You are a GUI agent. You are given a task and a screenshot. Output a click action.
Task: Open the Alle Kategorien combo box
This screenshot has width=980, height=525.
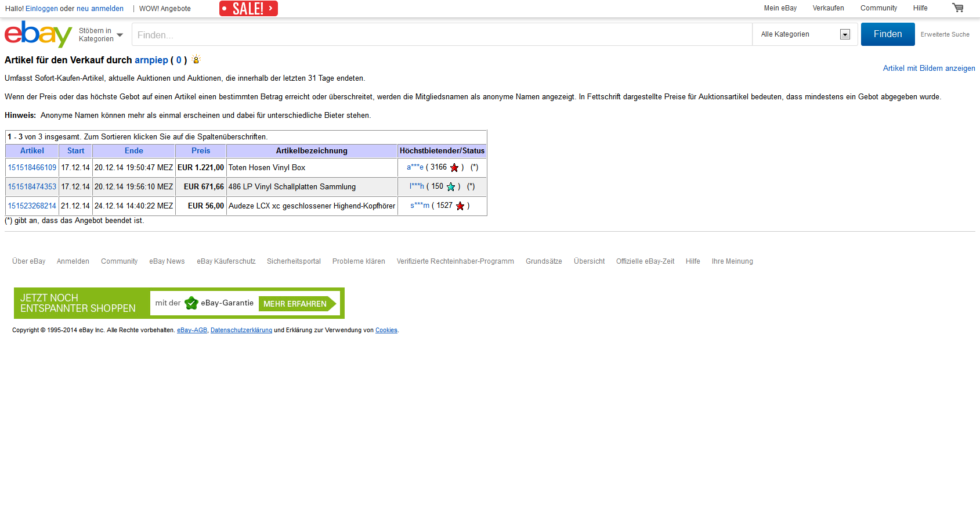[x=805, y=34]
